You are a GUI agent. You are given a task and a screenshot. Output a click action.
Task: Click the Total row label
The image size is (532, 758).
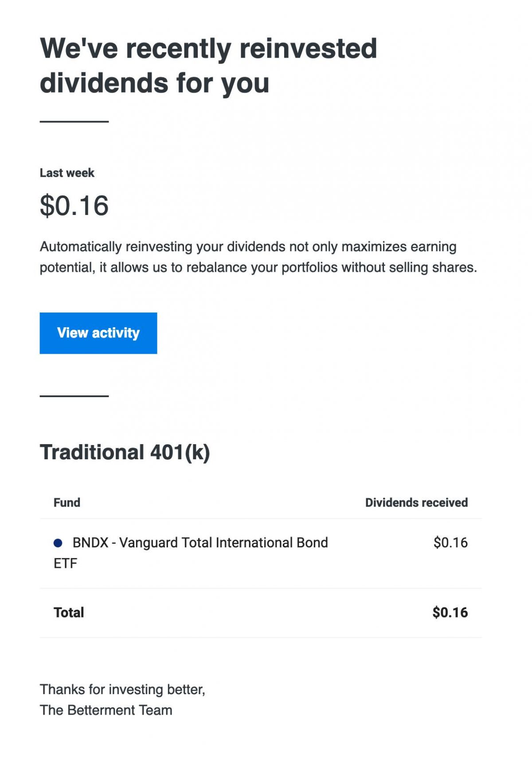(x=69, y=613)
